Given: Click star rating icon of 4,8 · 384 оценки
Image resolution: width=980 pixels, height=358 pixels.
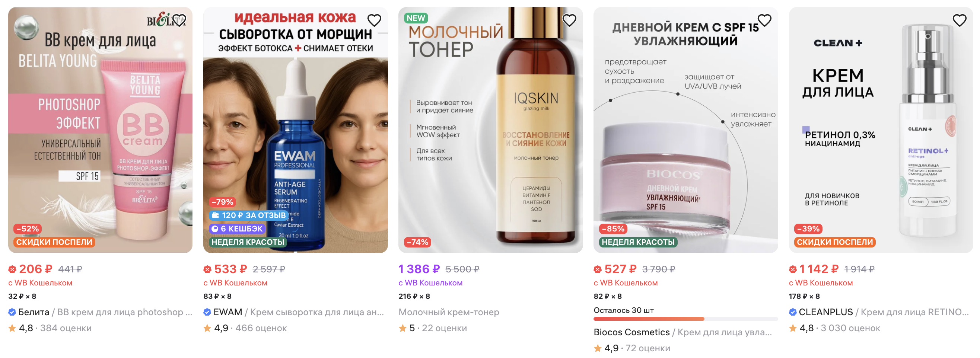Looking at the screenshot, I should [12, 327].
